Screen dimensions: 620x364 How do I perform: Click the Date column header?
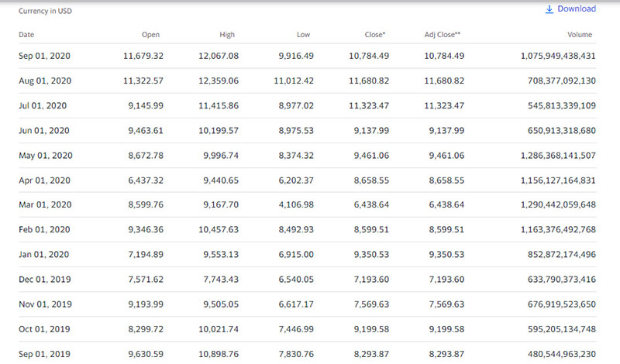[x=26, y=35]
